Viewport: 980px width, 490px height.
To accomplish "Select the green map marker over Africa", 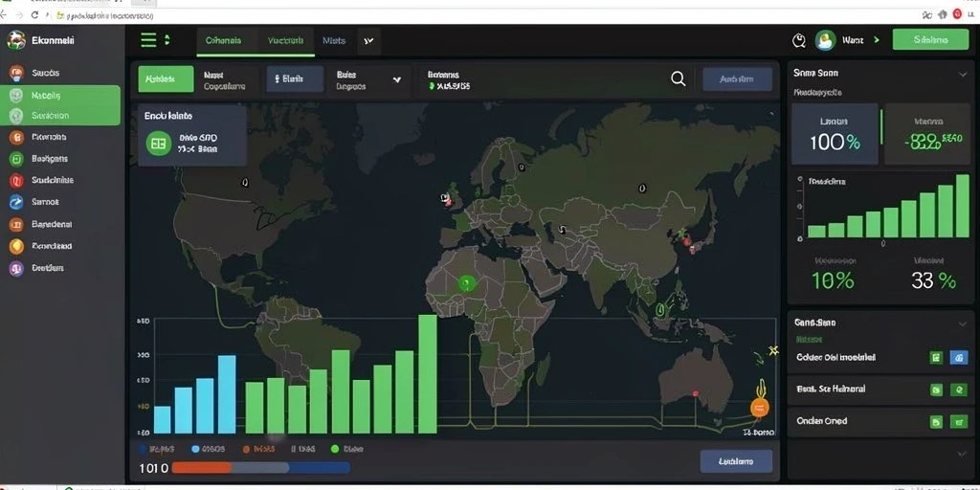I will click(466, 283).
